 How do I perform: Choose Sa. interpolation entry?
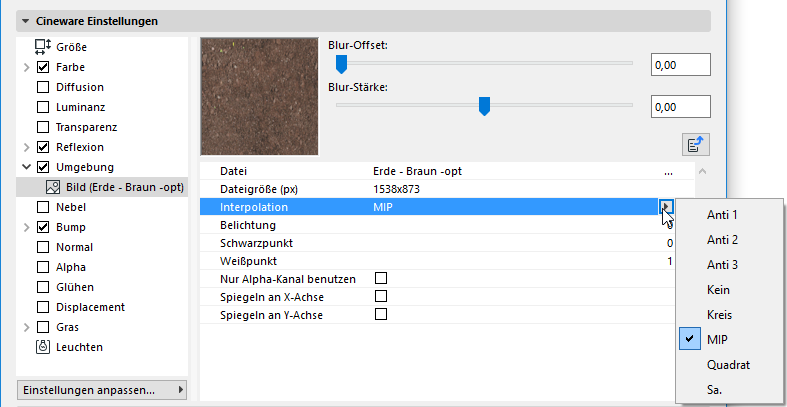[729, 389]
